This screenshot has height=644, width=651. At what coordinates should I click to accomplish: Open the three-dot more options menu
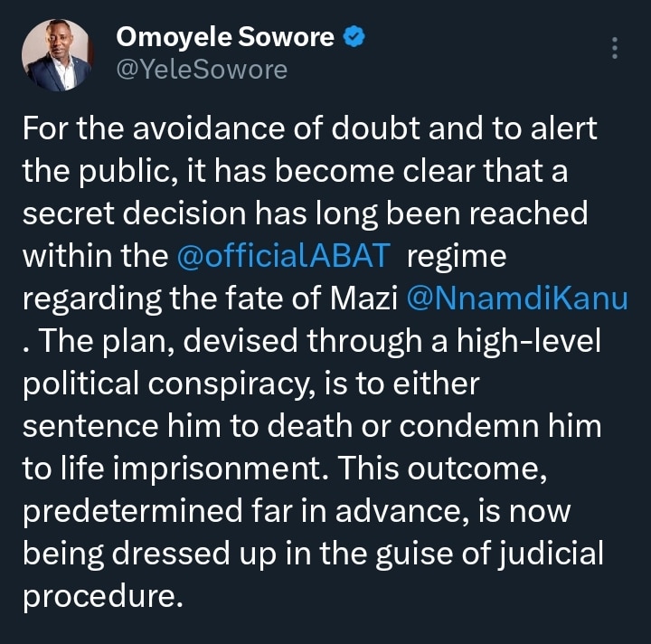coord(616,48)
